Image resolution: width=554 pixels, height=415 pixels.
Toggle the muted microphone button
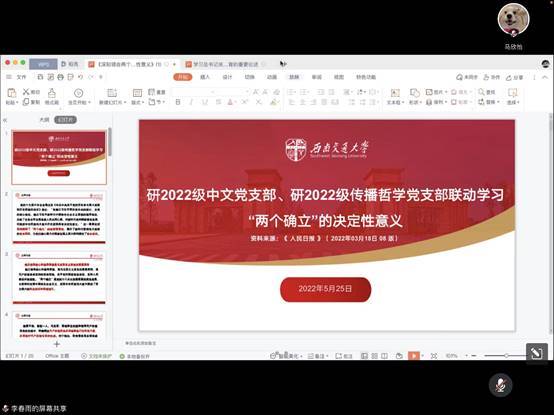pyautogui.click(x=500, y=385)
